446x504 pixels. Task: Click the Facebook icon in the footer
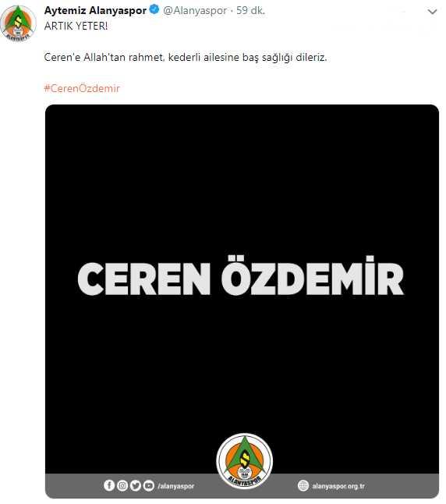click(109, 485)
